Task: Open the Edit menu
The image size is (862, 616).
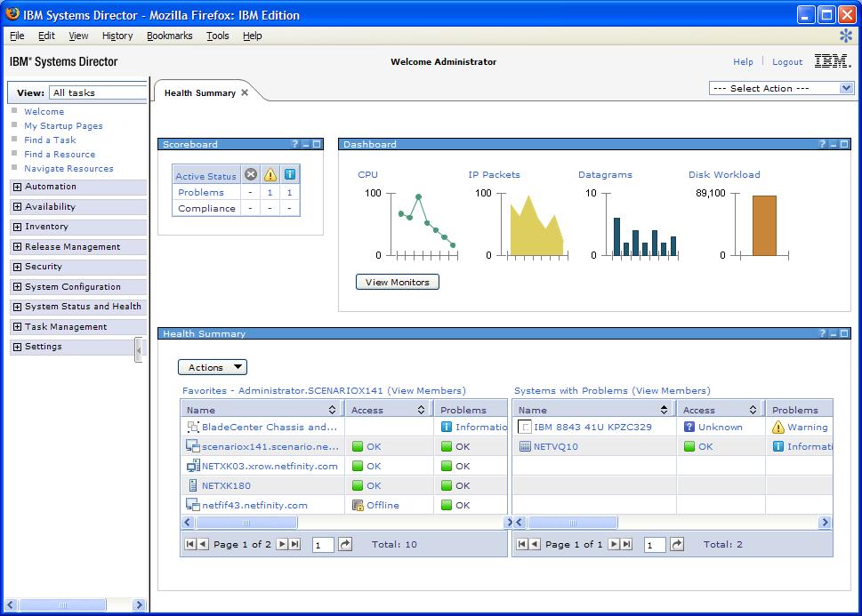Action: pos(47,36)
